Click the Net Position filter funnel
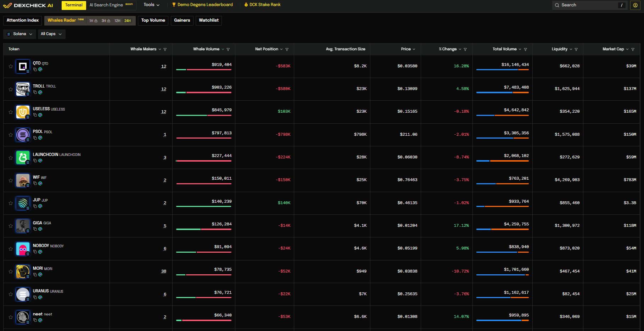Image resolution: width=644 pixels, height=331 pixels. pos(287,49)
